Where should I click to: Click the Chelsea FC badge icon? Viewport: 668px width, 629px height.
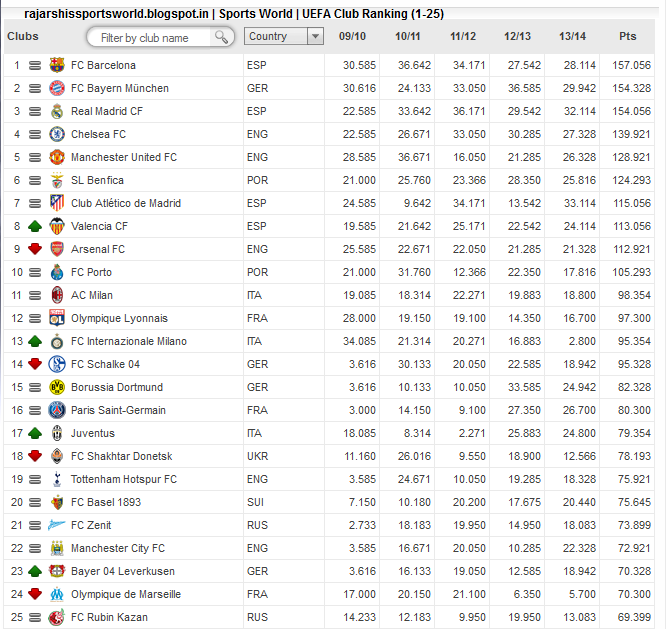57,134
